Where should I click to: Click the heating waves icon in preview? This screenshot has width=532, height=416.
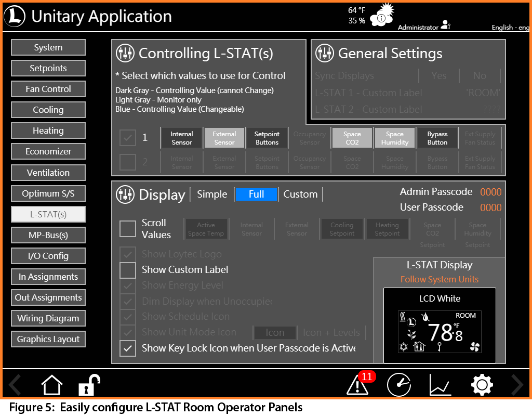tap(403, 317)
